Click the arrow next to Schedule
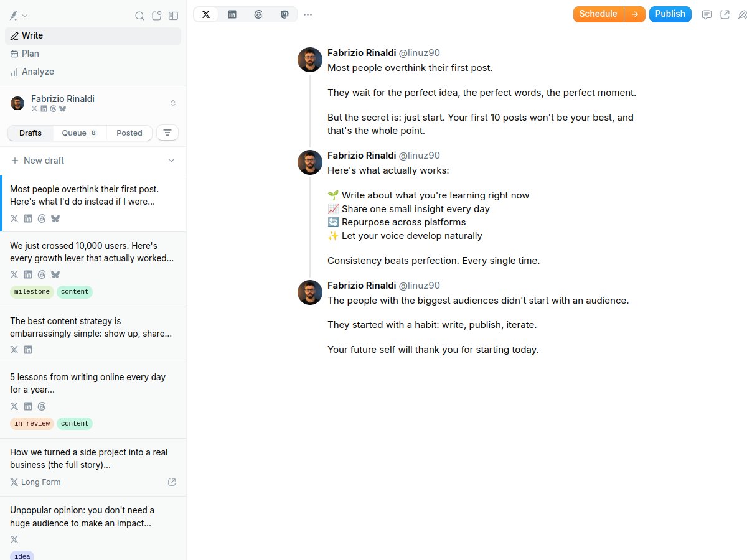 coord(635,14)
